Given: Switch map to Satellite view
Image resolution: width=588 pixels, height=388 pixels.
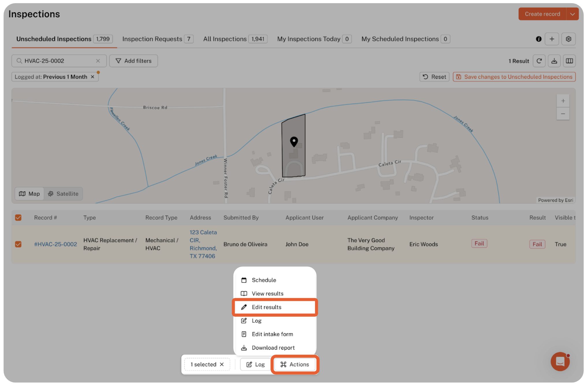Looking at the screenshot, I should (x=63, y=194).
